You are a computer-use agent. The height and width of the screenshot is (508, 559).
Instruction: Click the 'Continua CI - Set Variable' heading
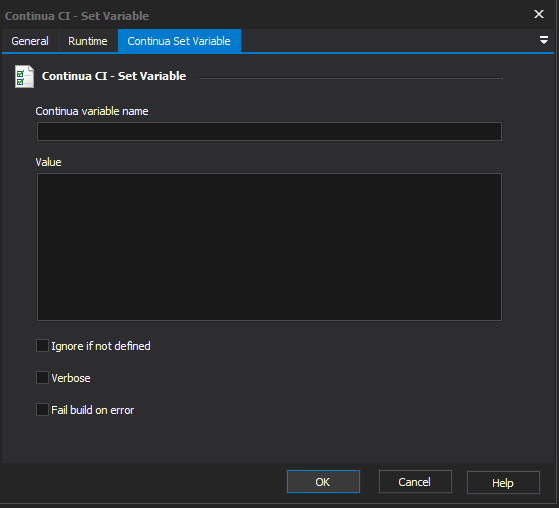pyautogui.click(x=114, y=76)
